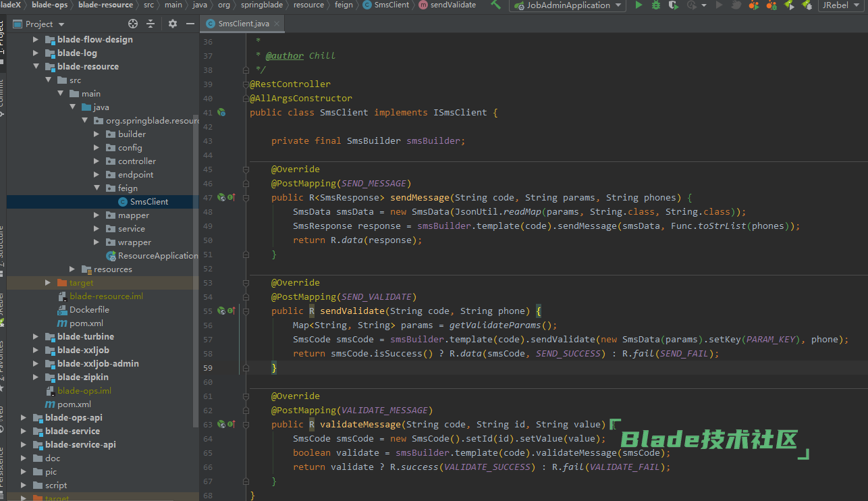Expand the blade-ops-api module
This screenshot has height=501, width=868.
pos(24,418)
